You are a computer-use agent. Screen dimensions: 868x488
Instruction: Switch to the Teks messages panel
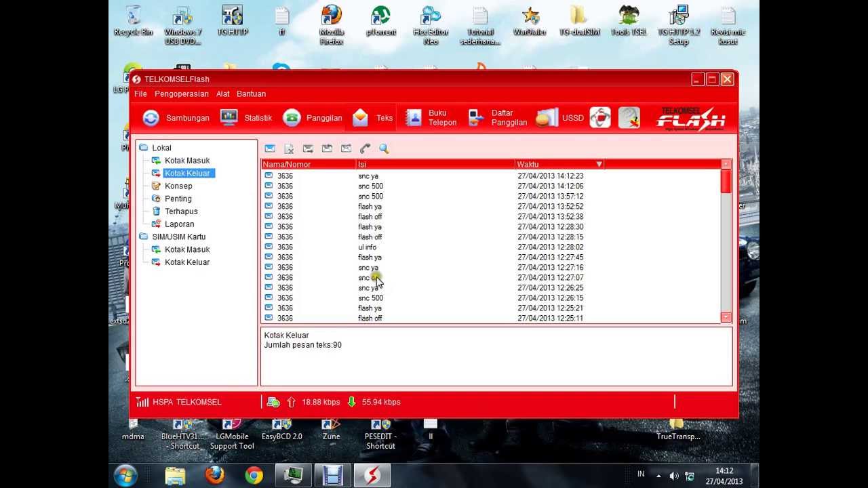pos(372,118)
